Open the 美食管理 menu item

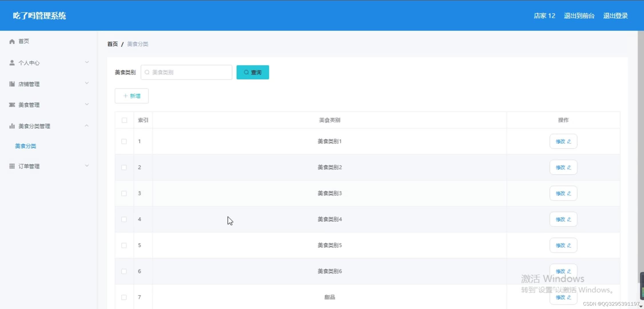coord(49,105)
